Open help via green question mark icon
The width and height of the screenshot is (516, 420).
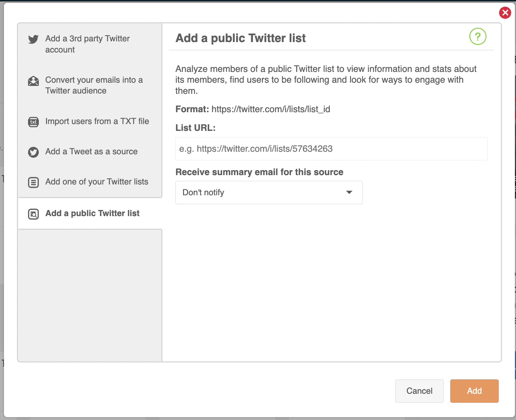(x=478, y=36)
